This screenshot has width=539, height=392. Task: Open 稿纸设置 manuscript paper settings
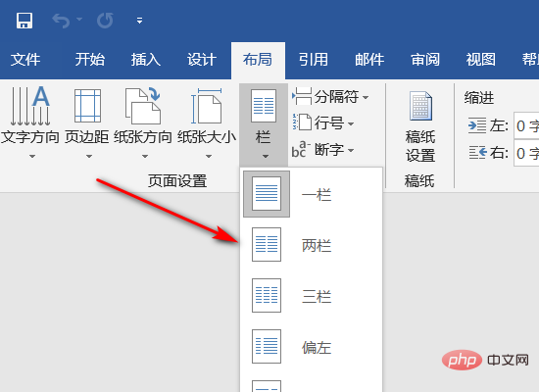click(420, 106)
